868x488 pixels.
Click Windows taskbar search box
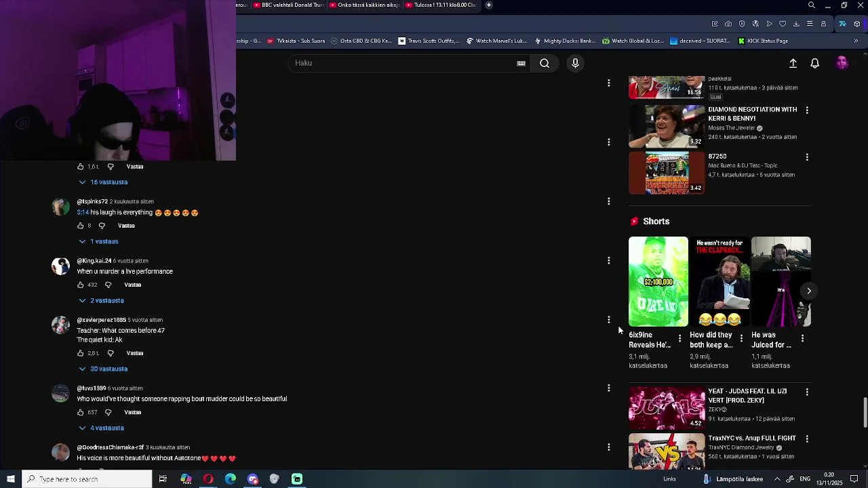[x=87, y=479]
